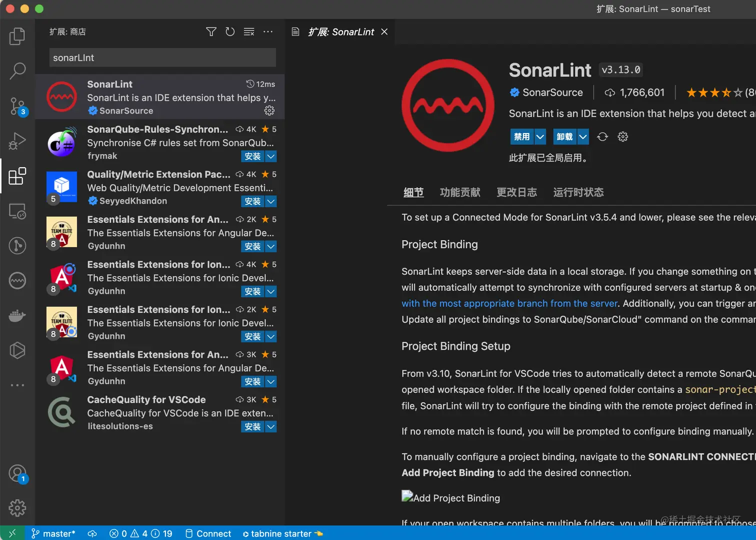This screenshot has height=540, width=756.
Task: Open Remote Explorer view icon
Action: [17, 211]
